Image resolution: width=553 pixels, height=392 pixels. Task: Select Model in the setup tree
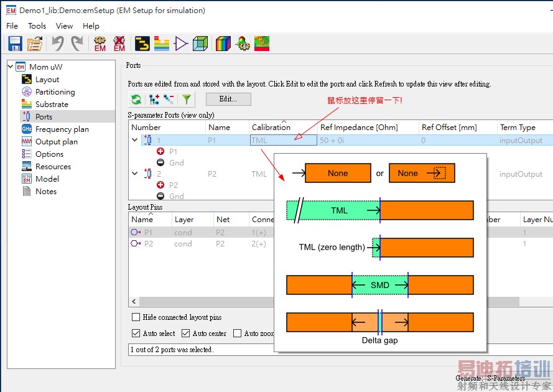47,179
